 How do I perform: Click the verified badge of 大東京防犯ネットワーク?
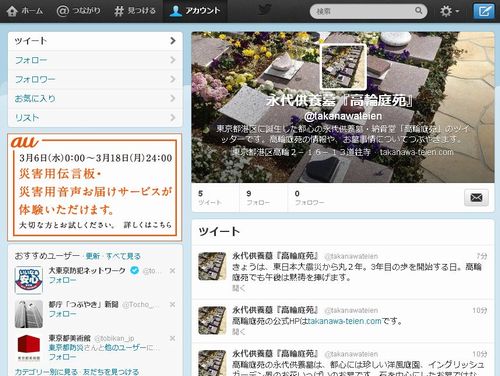point(134,270)
